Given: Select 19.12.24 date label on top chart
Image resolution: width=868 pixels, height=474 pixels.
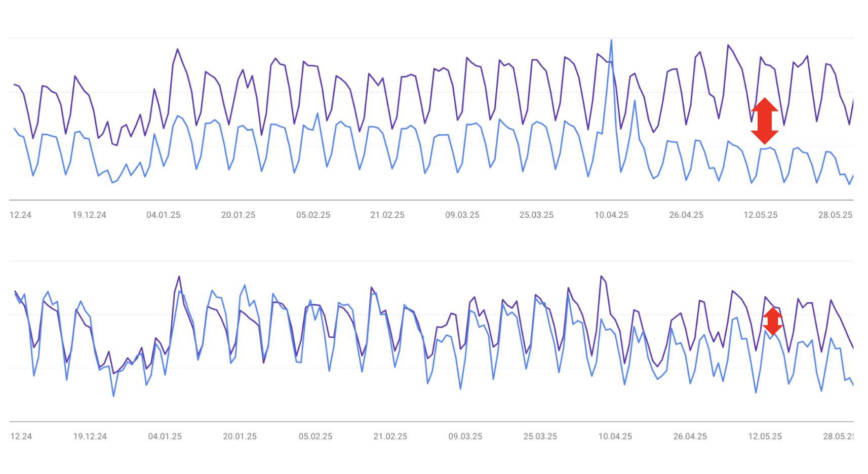Looking at the screenshot, I should click(x=89, y=215).
